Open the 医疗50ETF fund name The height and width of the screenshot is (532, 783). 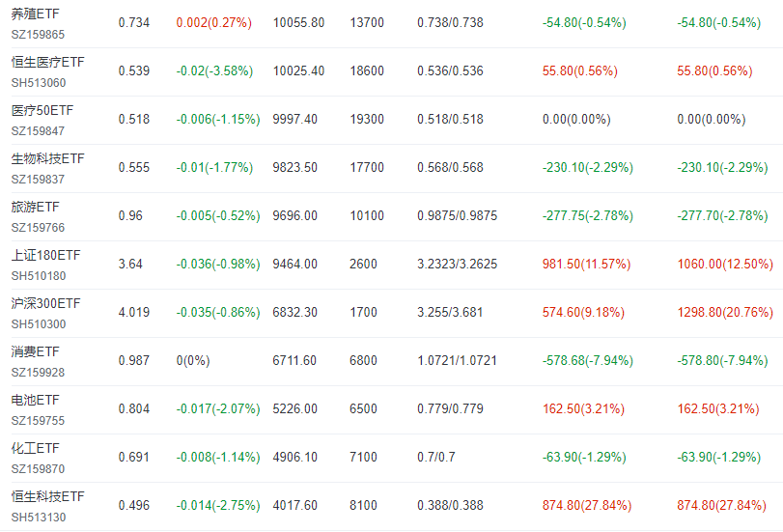(x=42, y=110)
